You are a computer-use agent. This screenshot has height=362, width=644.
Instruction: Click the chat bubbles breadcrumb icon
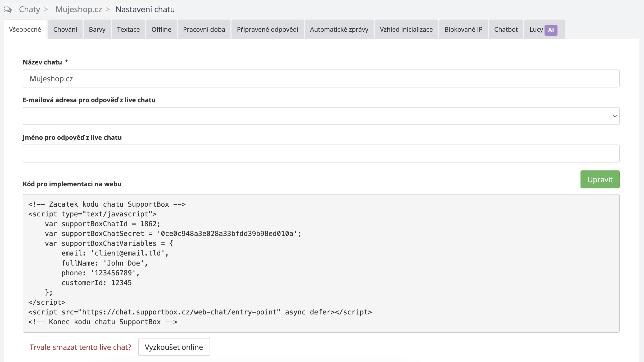8,10
